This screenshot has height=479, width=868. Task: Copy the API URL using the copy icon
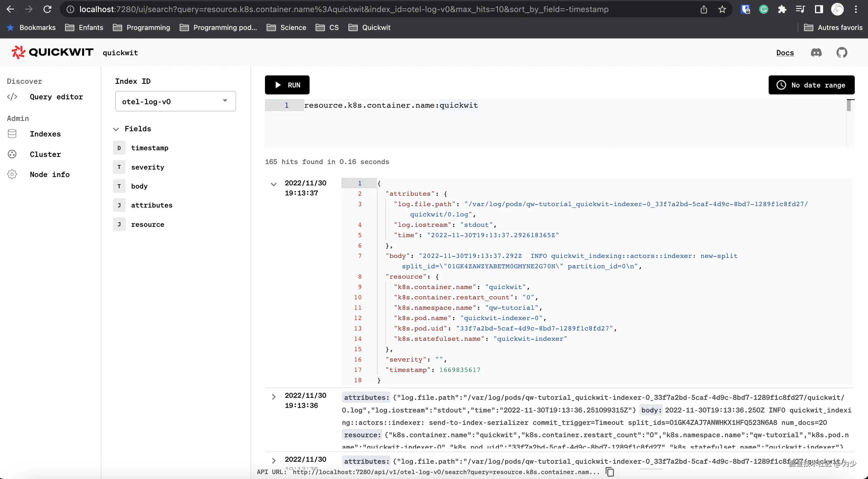pyautogui.click(x=610, y=472)
